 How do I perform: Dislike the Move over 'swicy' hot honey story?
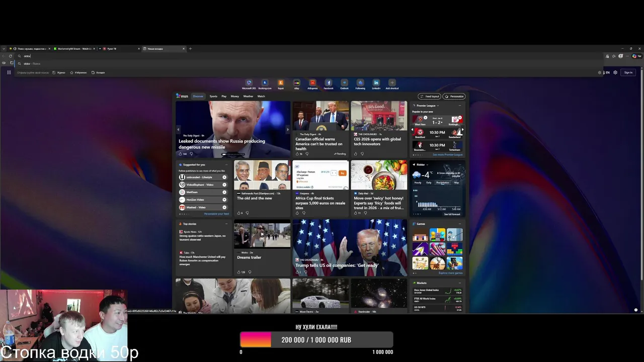pos(365,213)
